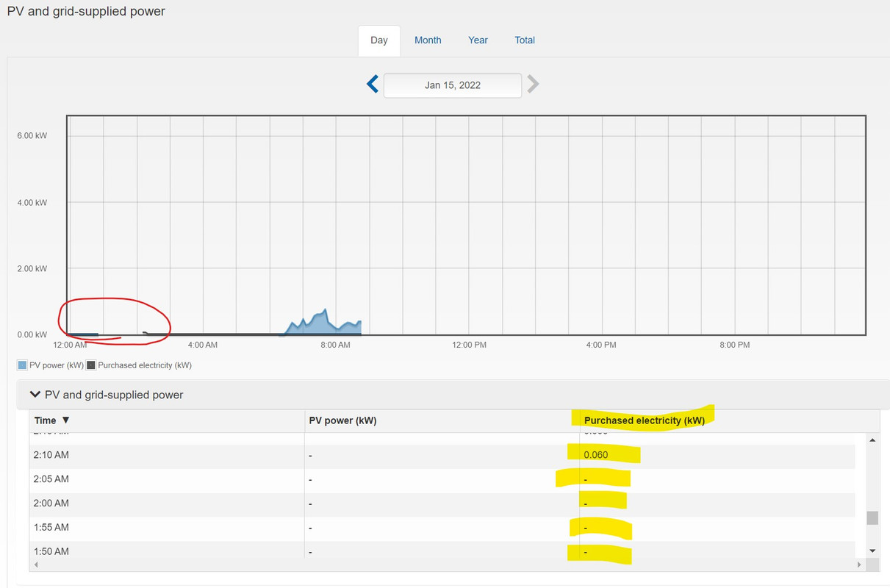
Task: Open the Month tab
Action: pyautogui.click(x=428, y=40)
